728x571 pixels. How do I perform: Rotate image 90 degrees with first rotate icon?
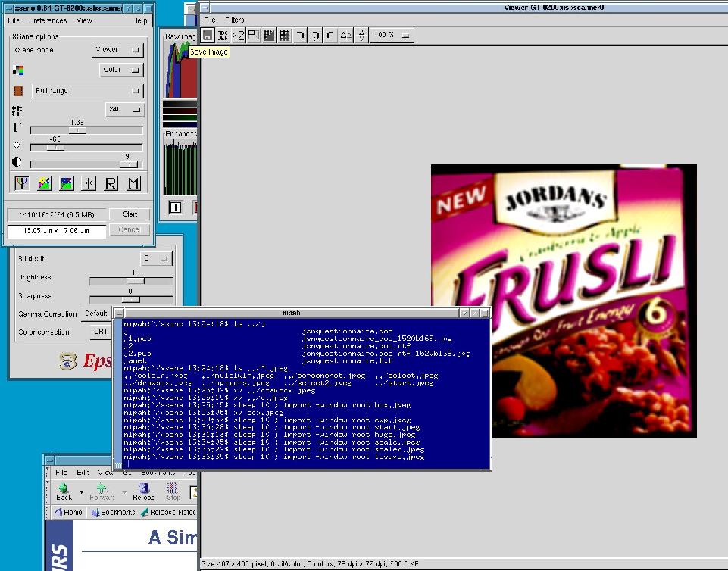(300, 36)
